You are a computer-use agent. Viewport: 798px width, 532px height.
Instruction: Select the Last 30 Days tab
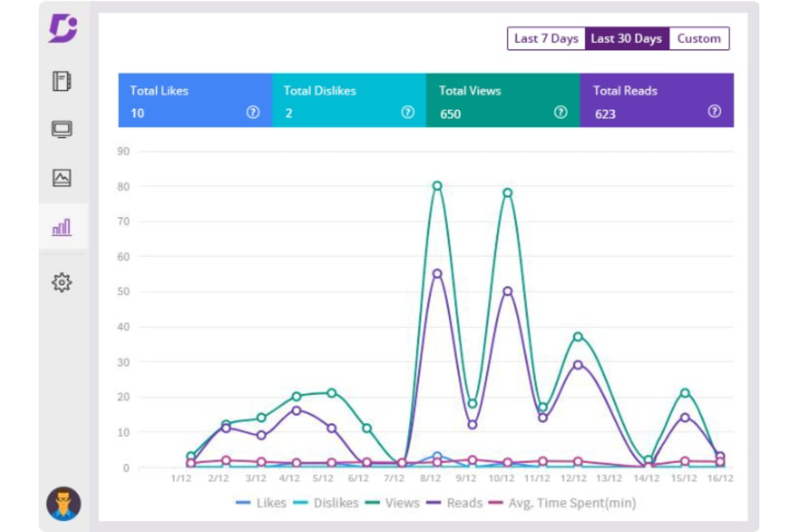pos(626,39)
